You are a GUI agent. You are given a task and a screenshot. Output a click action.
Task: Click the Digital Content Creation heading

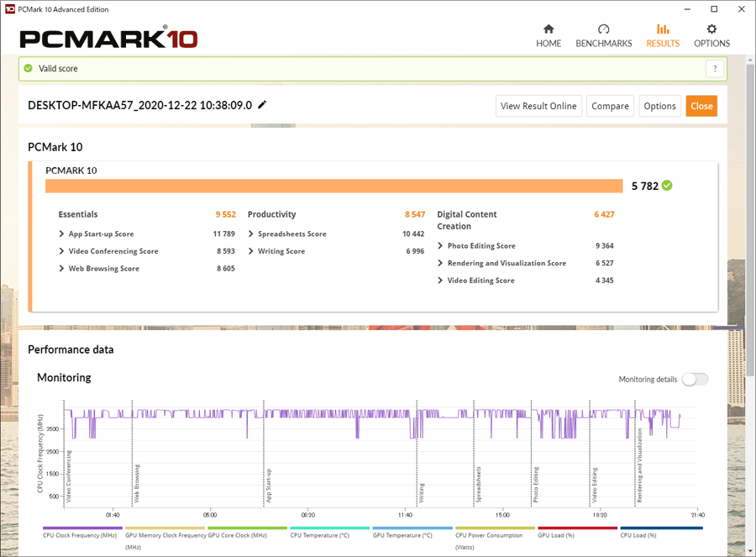[467, 220]
